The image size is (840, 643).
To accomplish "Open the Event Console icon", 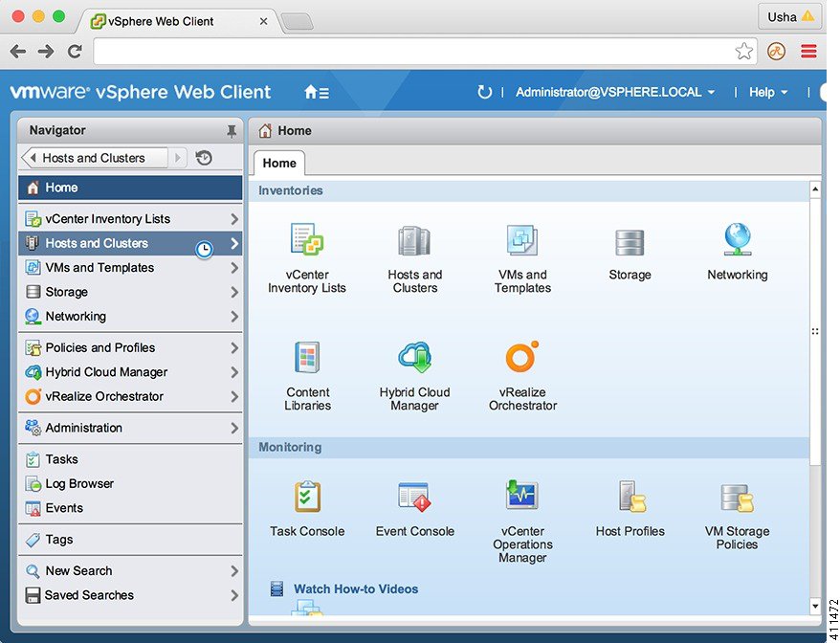I will tap(414, 497).
